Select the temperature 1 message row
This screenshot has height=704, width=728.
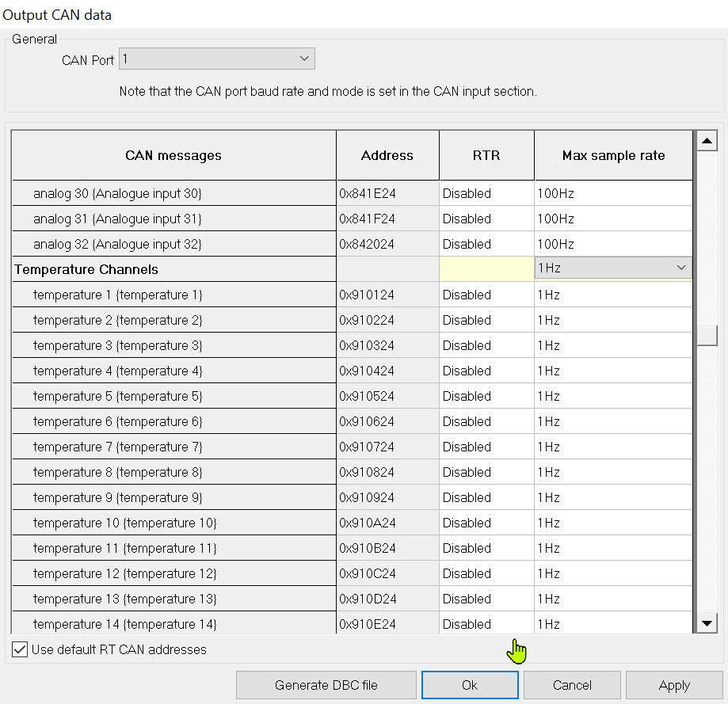(117, 295)
